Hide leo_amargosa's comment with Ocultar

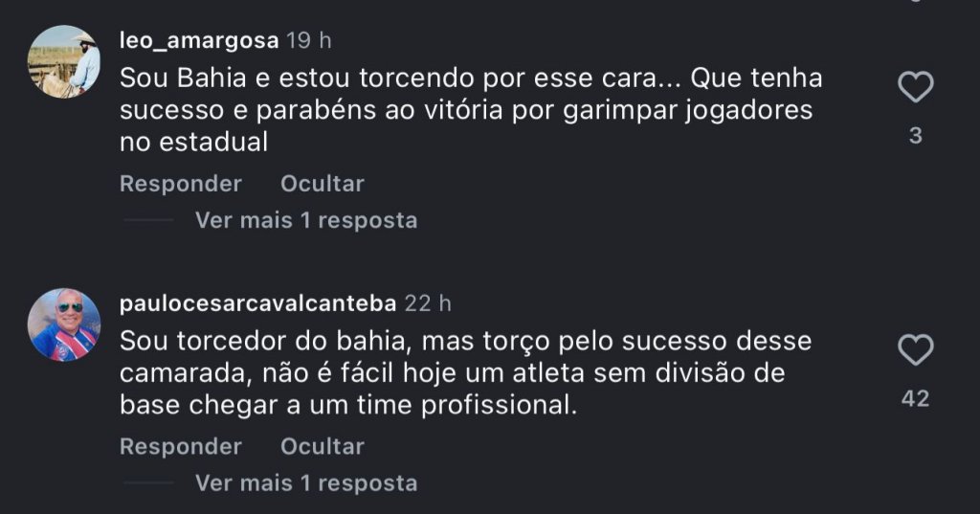pos(322,183)
